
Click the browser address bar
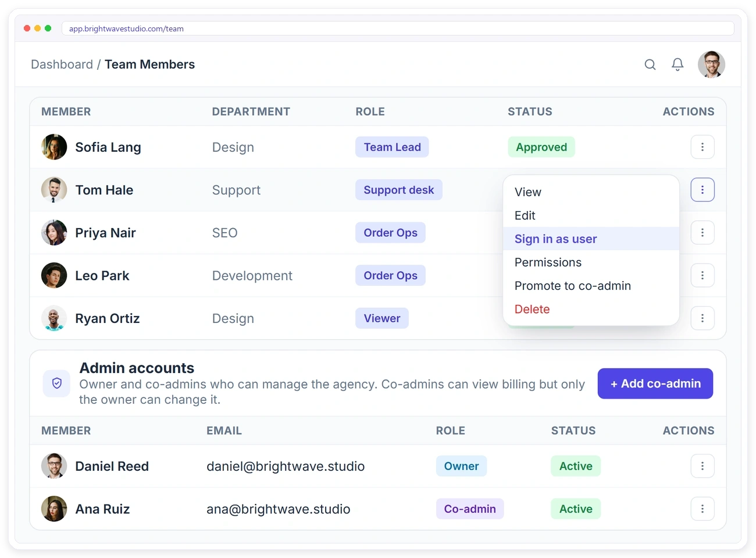398,29
